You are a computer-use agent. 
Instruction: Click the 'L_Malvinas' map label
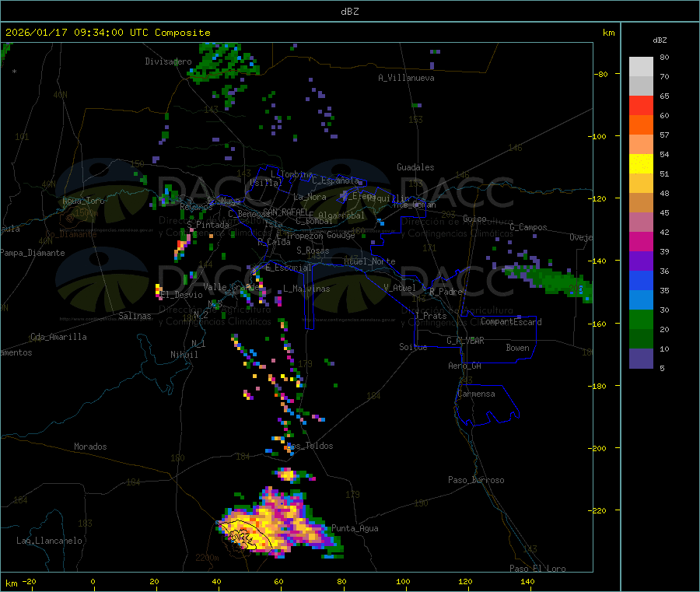pyautogui.click(x=306, y=289)
